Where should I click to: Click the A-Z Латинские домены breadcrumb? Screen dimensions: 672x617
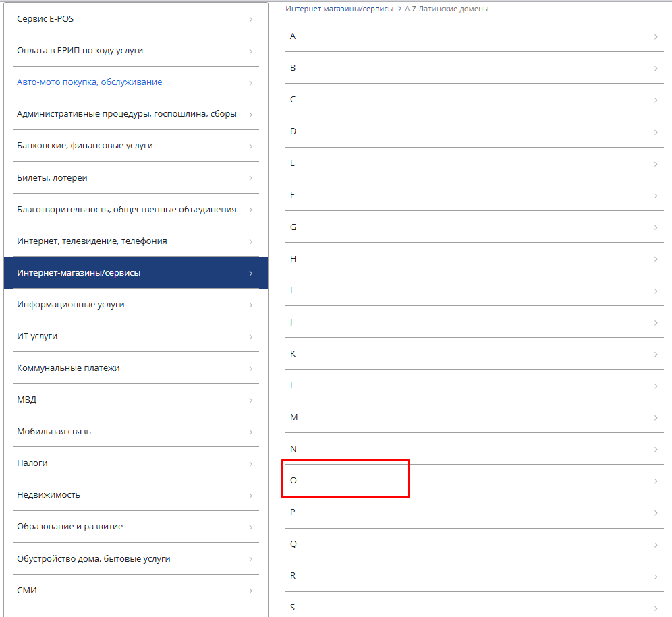pos(447,9)
